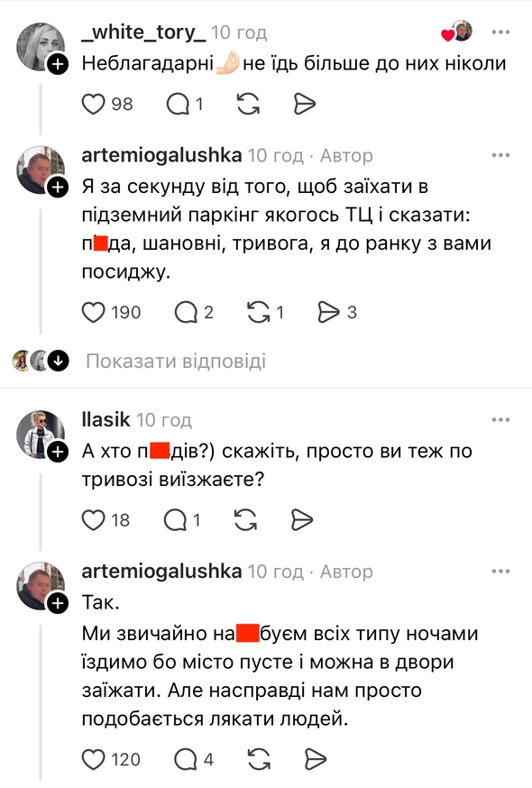Open more options menu for llasik comment
Viewport: 532px width, 788px height.
point(500,420)
